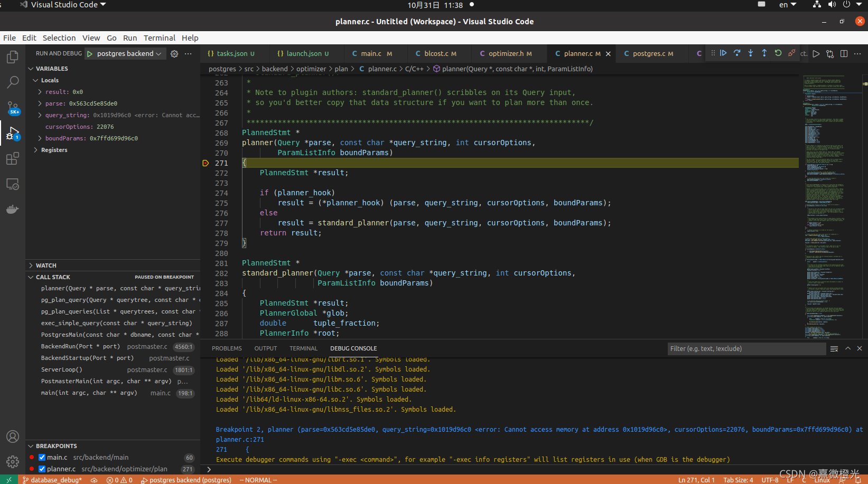This screenshot has height=484, width=868.
Task: Open the Explorer view in activity bar
Action: (13, 56)
